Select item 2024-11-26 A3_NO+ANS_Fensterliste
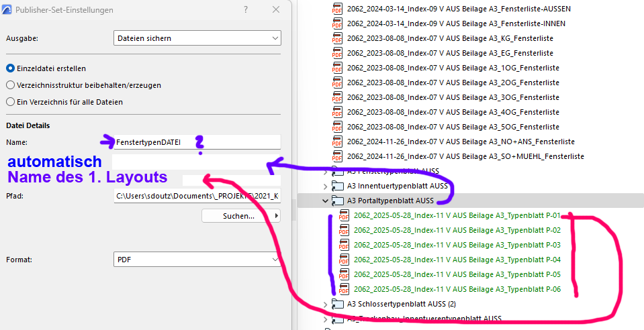The height and width of the screenshot is (330, 644). coord(461,142)
